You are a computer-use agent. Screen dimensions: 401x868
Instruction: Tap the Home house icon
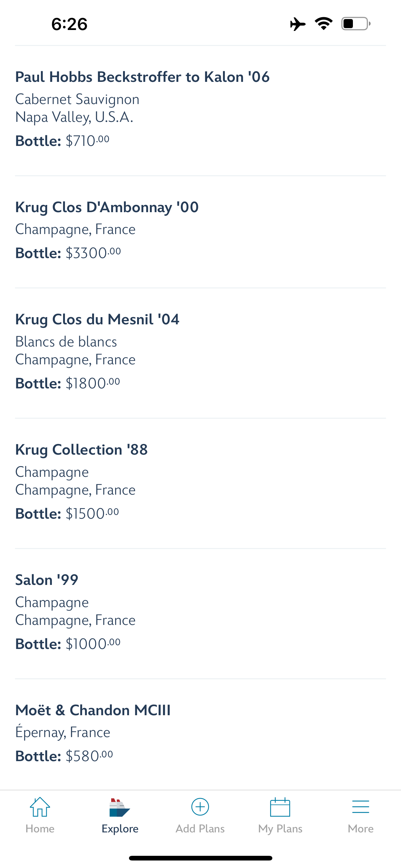40,807
